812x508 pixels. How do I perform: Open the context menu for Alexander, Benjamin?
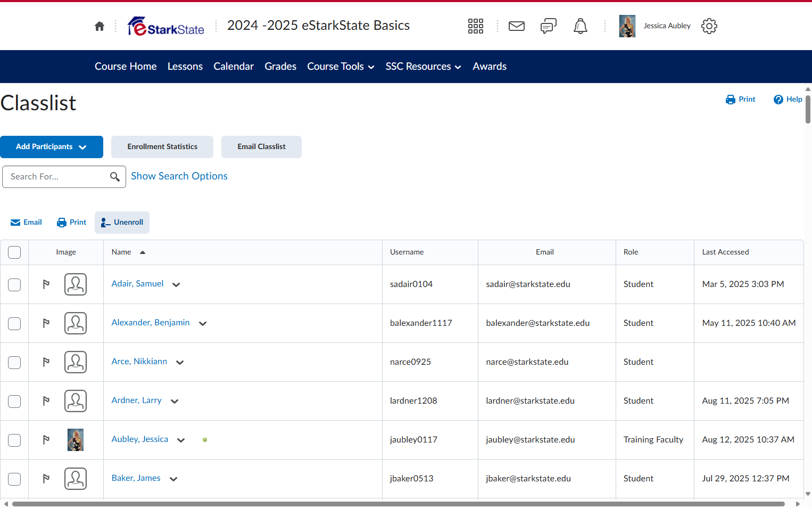(203, 324)
